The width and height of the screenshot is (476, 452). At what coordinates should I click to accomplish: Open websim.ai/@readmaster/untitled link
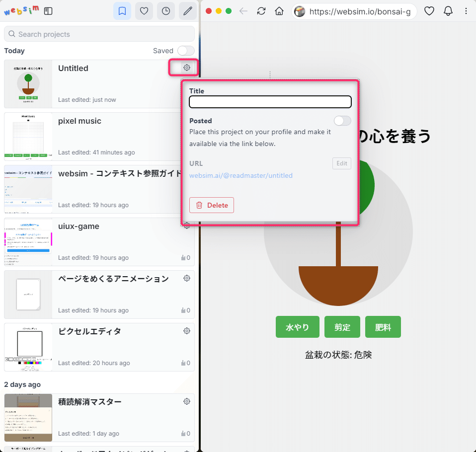(240, 175)
